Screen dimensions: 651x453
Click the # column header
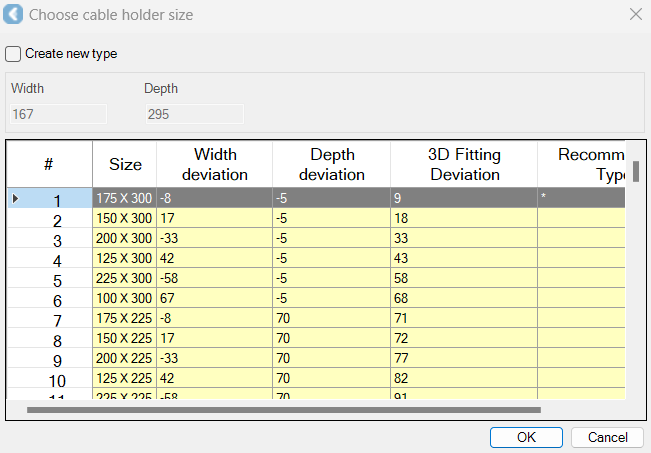[49, 164]
